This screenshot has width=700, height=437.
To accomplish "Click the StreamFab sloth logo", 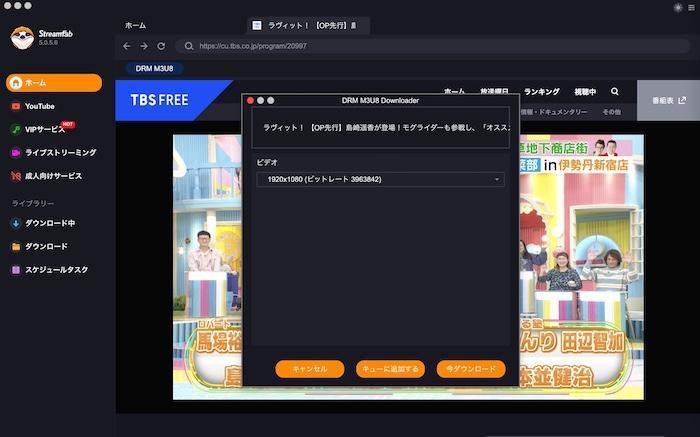I will [x=22, y=37].
